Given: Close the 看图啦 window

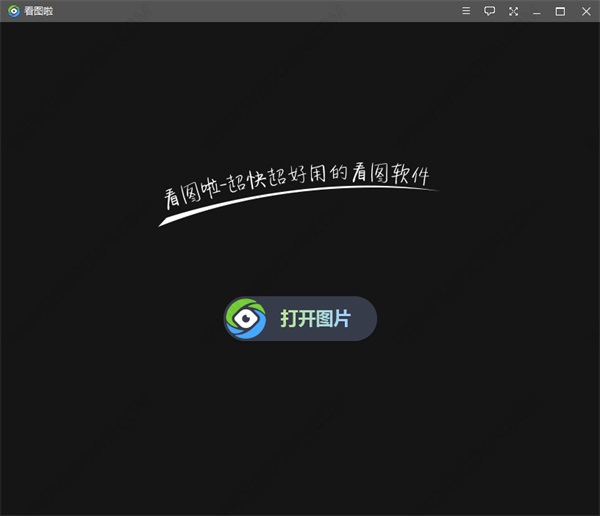Looking at the screenshot, I should click(x=586, y=11).
